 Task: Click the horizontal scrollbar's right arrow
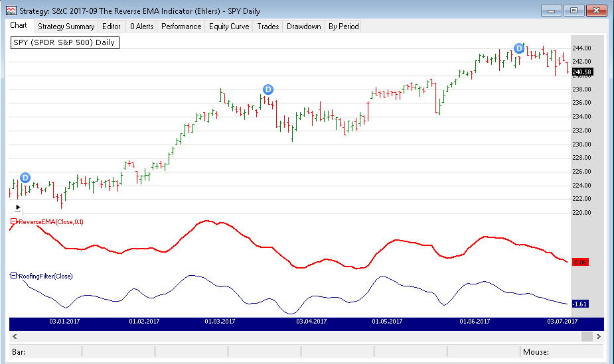pyautogui.click(x=599, y=336)
